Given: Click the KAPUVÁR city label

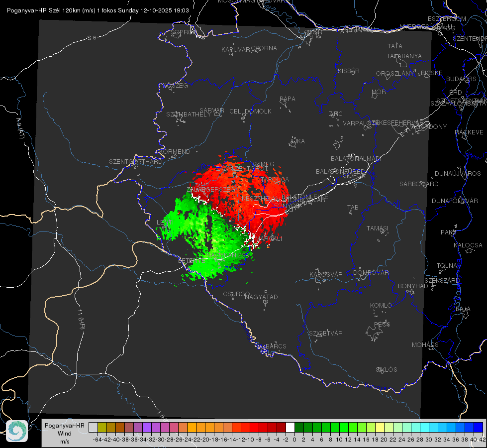Looking at the screenshot, I should pos(236,50).
